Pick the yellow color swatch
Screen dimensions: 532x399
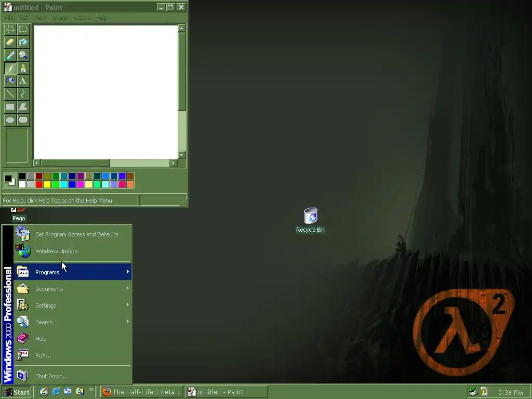coord(47,184)
